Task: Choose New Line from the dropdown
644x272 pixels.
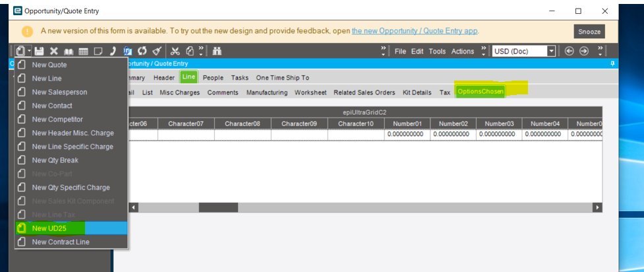Action: (x=71, y=78)
